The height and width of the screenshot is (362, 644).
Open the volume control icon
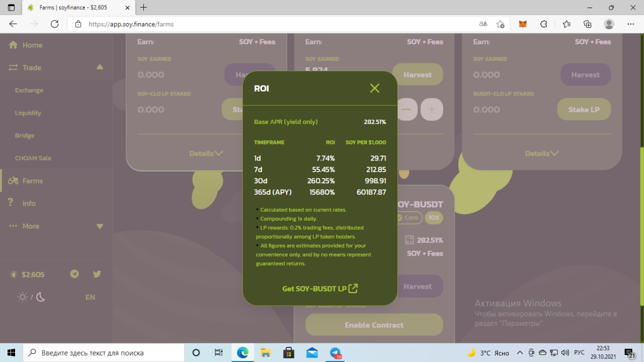[x=565, y=352]
